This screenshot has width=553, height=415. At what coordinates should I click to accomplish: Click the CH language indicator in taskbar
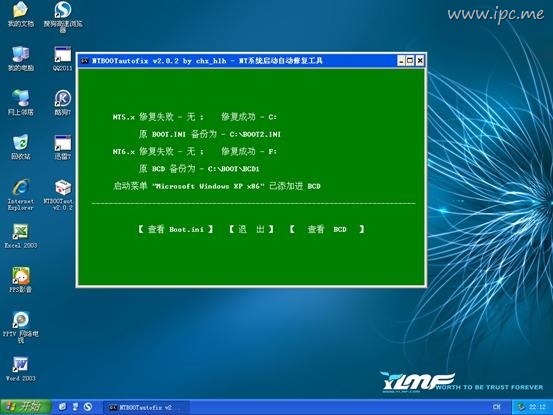pos(496,407)
